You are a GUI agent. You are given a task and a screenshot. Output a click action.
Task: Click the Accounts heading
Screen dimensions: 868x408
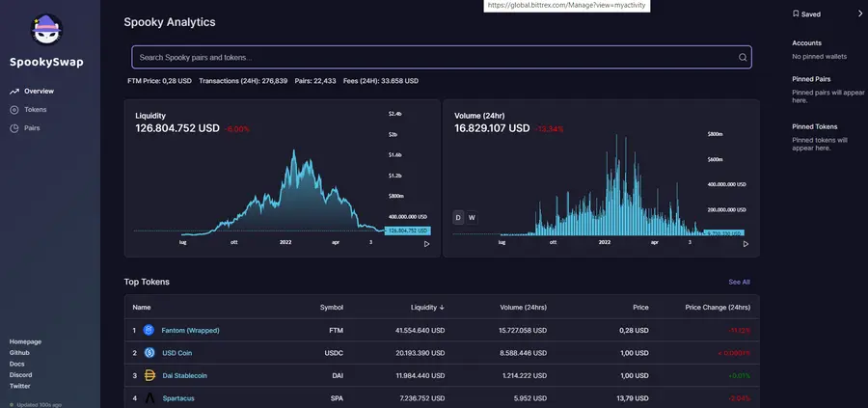click(806, 43)
